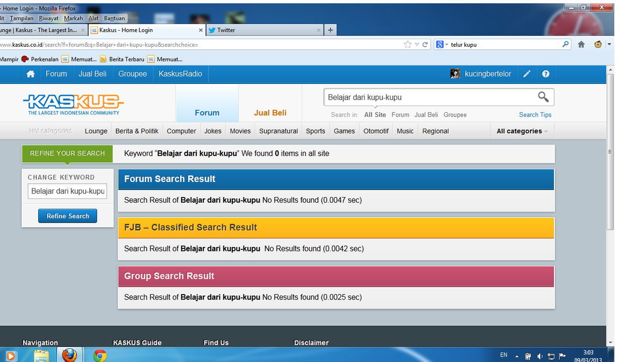Open the Alat menu
This screenshot has height=362, width=644.
pyautogui.click(x=94, y=18)
